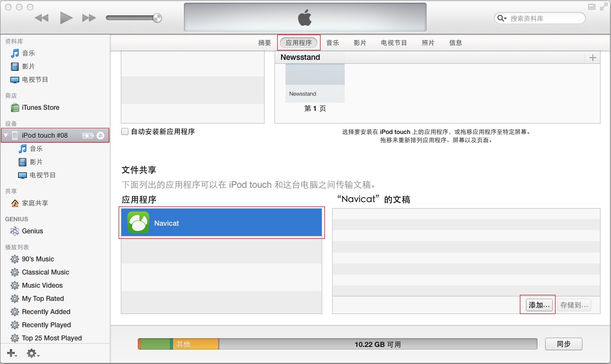611x364 pixels.
Task: Select Navicat app in file sharing list
Action: tap(221, 222)
